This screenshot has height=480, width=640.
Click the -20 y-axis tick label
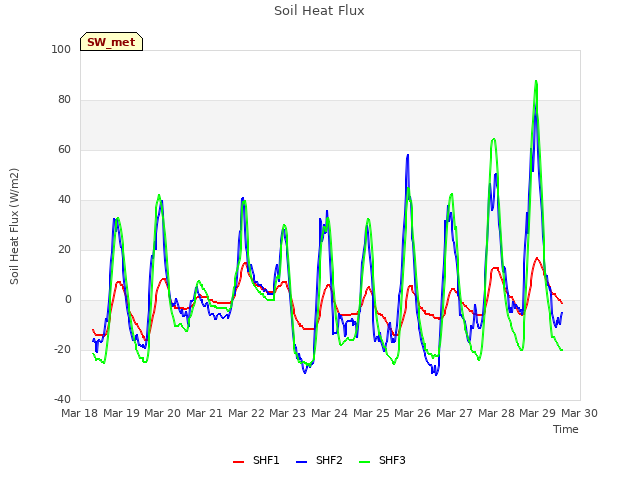coord(62,349)
